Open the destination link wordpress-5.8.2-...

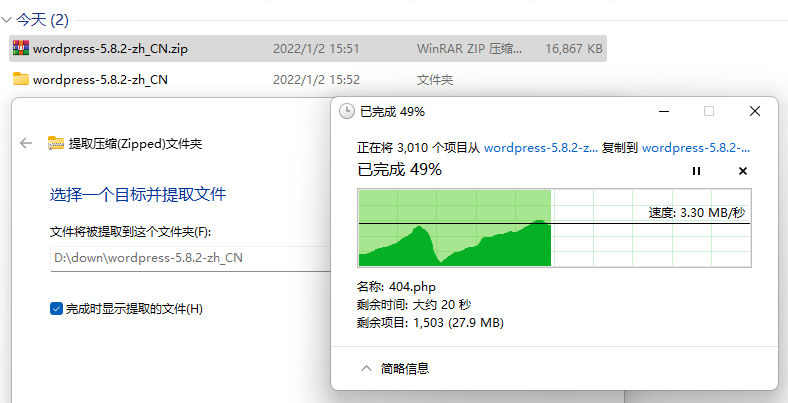pos(696,148)
